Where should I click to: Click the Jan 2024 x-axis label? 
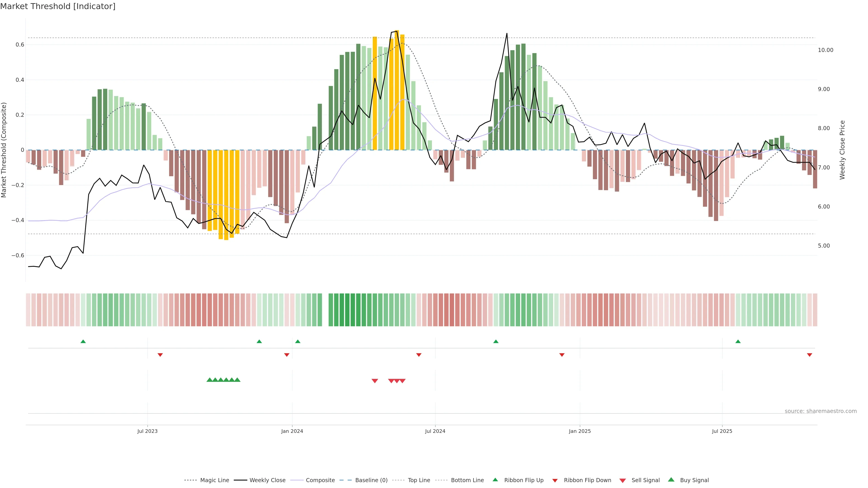click(x=292, y=431)
